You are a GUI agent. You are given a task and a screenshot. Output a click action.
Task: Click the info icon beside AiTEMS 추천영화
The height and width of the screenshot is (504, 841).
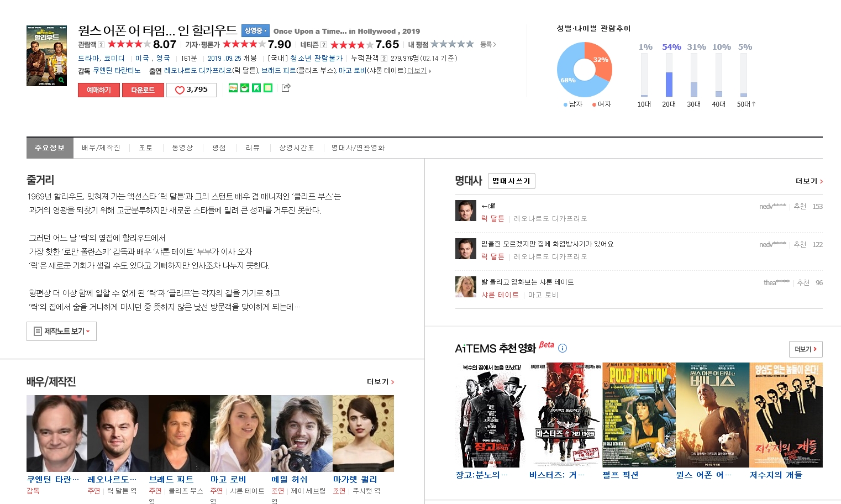point(563,348)
